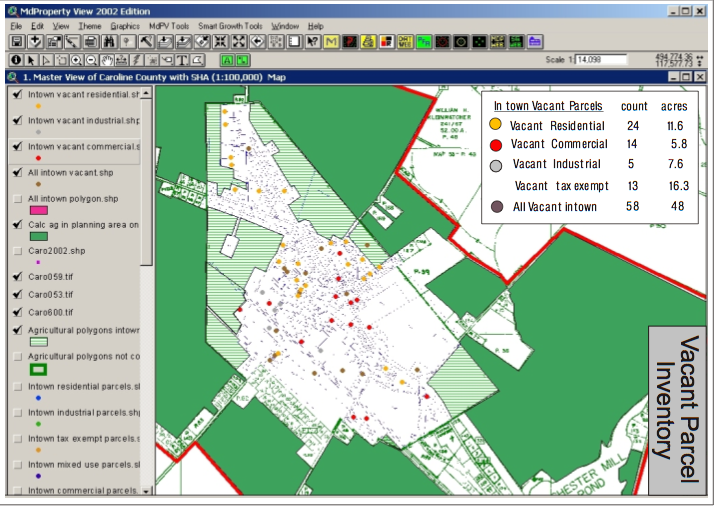Click the 'Vacant Parcel Inventory' label

(x=677, y=410)
